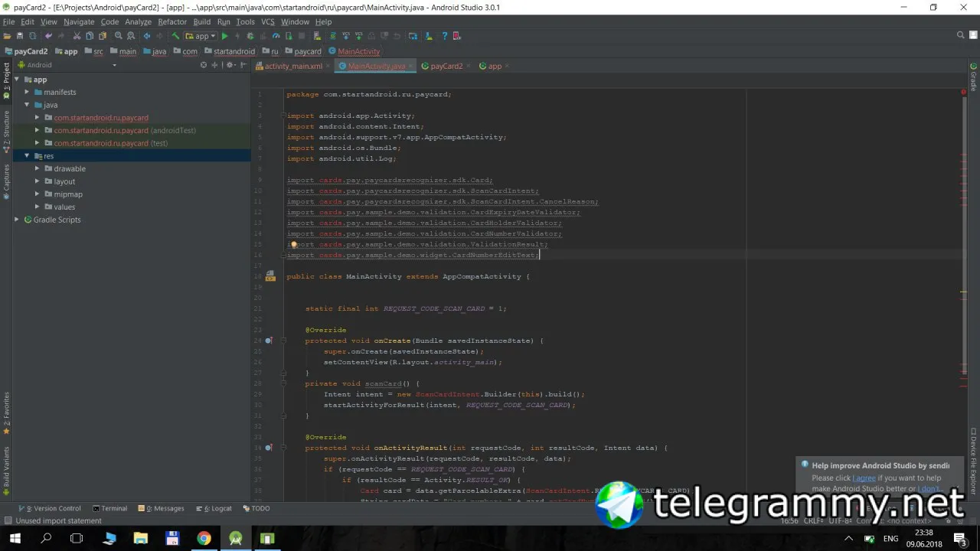Run the app with the green play icon

point(224,36)
